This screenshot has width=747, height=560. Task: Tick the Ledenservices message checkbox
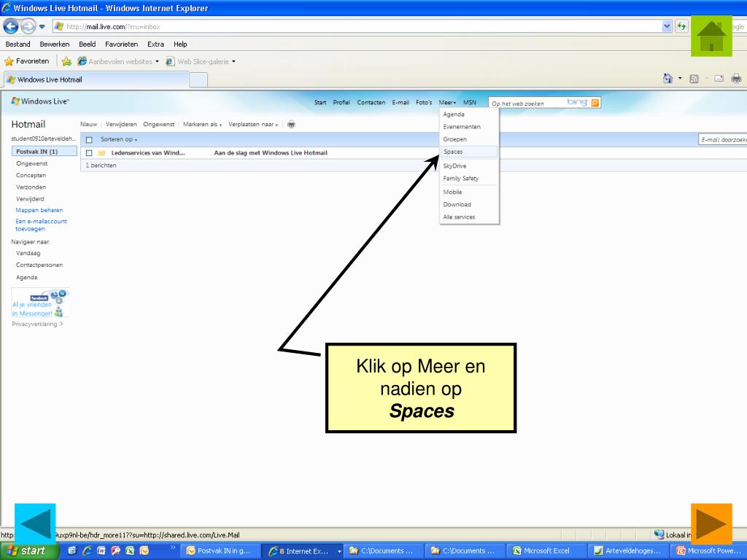click(x=88, y=153)
